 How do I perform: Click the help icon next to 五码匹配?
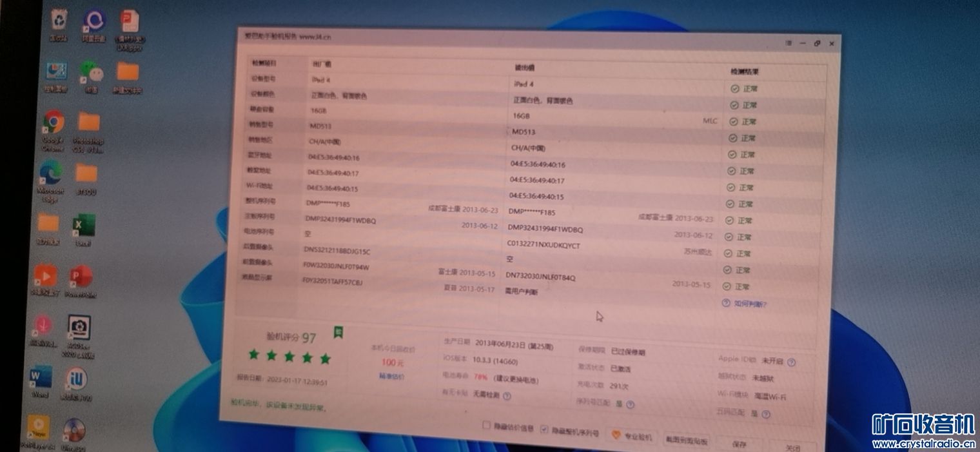(765, 414)
